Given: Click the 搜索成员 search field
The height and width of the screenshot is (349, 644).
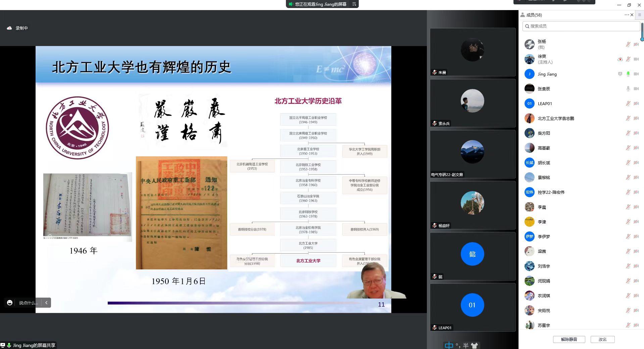Looking at the screenshot, I should [581, 26].
